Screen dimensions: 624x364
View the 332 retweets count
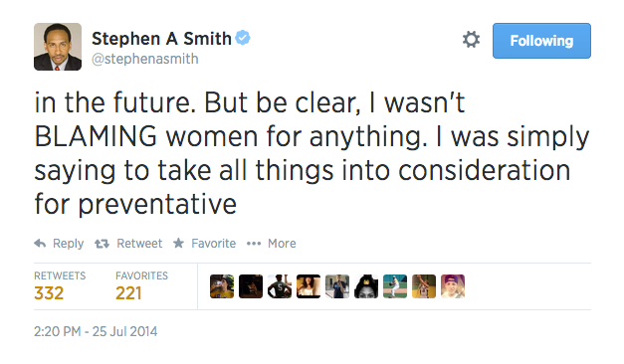[x=49, y=293]
